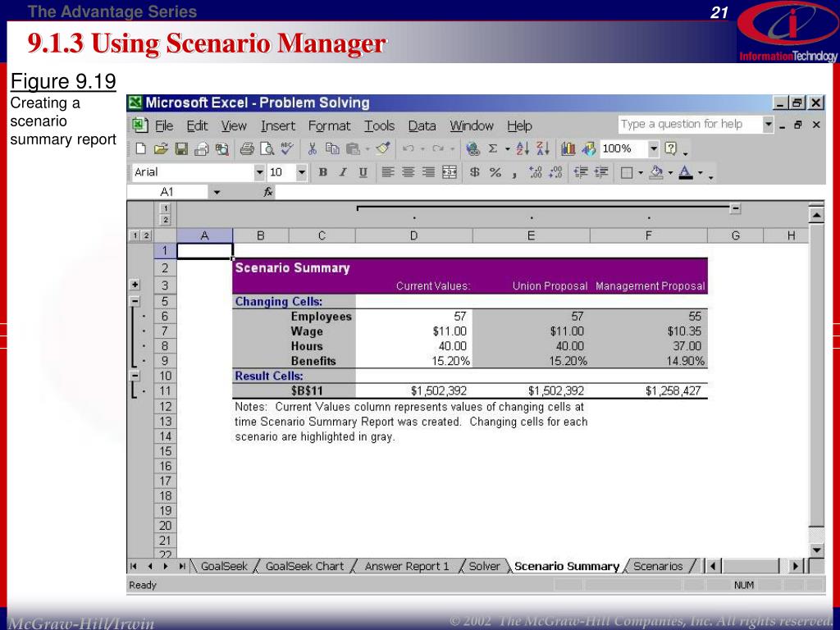
Task: Sort descending with the Z-A icon
Action: coord(543,149)
